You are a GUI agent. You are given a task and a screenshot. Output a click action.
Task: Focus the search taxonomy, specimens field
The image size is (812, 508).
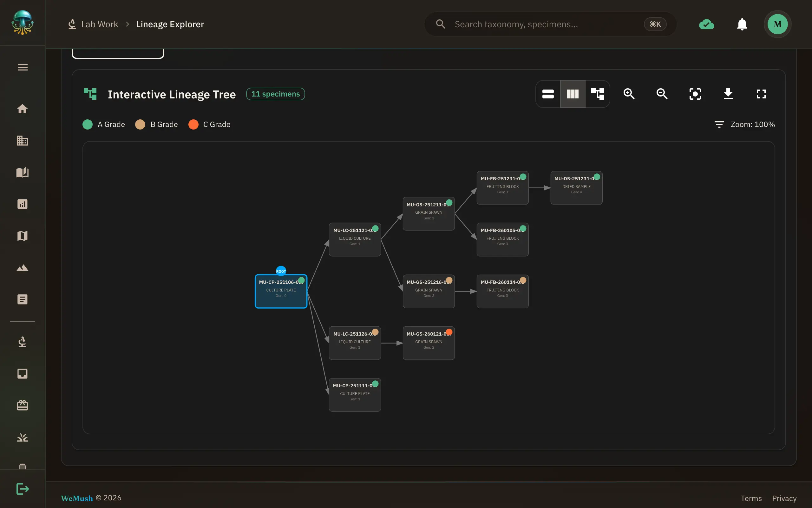[550, 24]
